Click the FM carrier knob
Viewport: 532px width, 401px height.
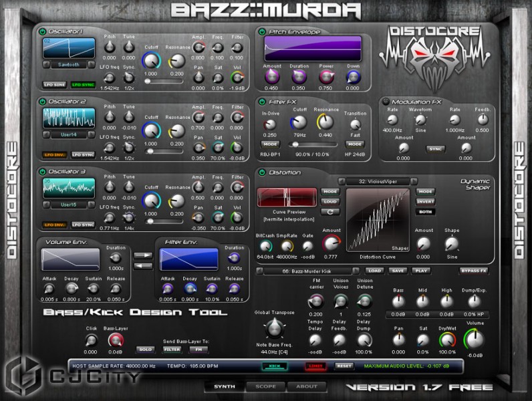(315, 301)
